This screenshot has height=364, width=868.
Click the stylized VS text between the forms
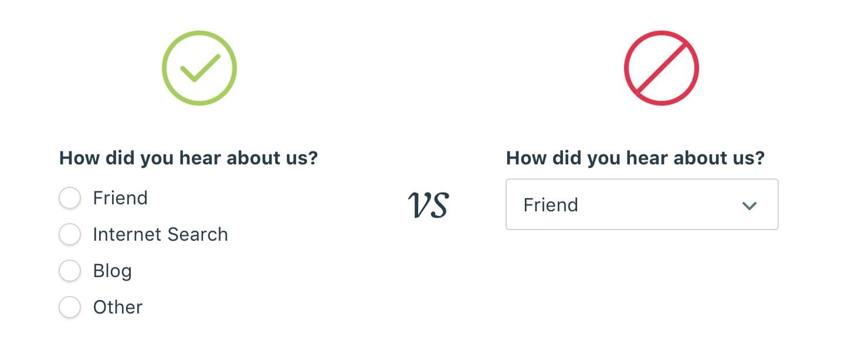(x=428, y=205)
